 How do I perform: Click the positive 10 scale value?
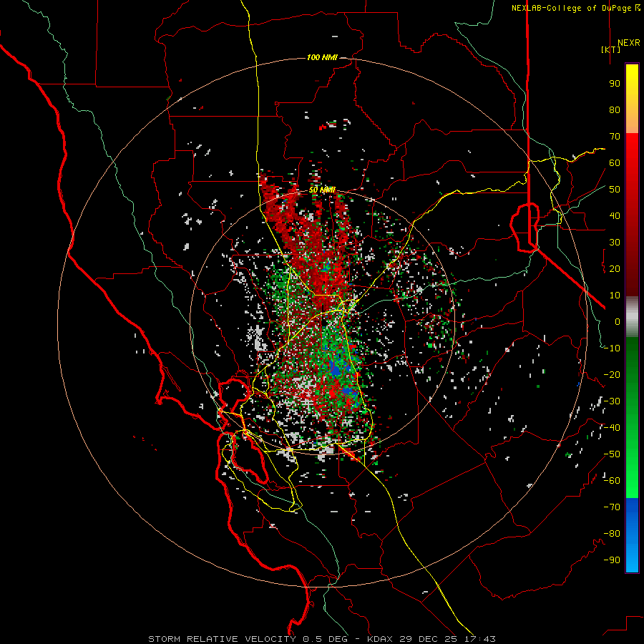pos(615,296)
